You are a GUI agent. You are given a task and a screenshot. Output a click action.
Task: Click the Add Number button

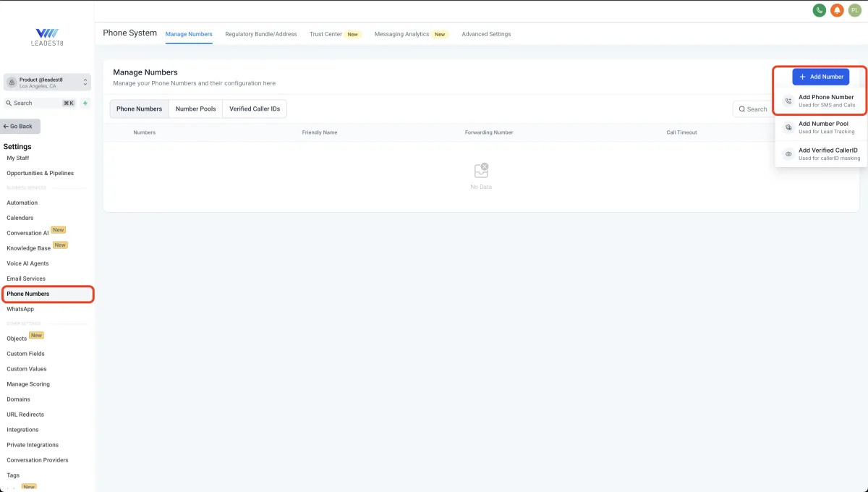pos(821,77)
